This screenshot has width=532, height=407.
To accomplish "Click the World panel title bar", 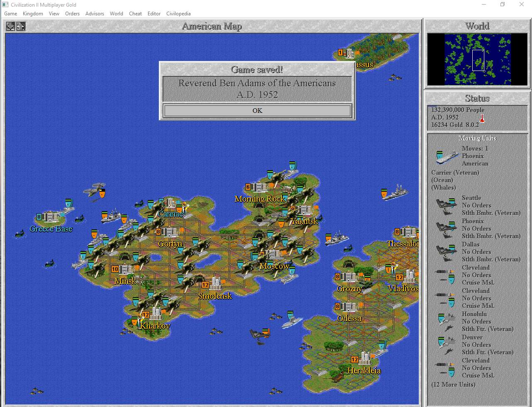I will [x=477, y=26].
